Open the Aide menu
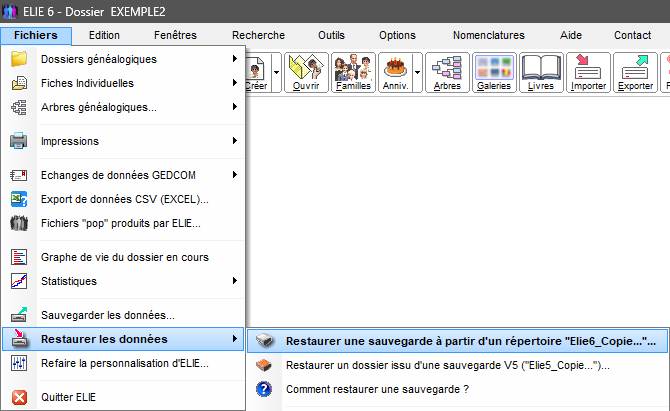The height and width of the screenshot is (411, 670). click(571, 35)
